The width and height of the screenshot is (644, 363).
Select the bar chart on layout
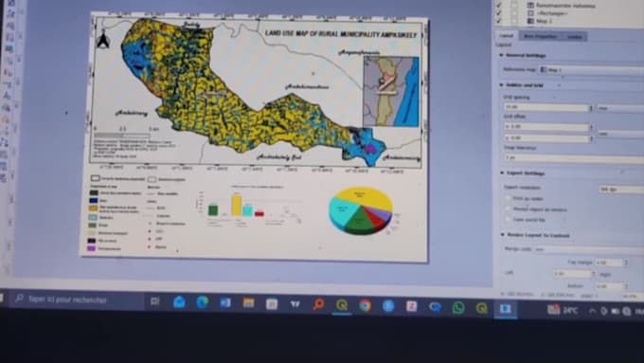(249, 207)
